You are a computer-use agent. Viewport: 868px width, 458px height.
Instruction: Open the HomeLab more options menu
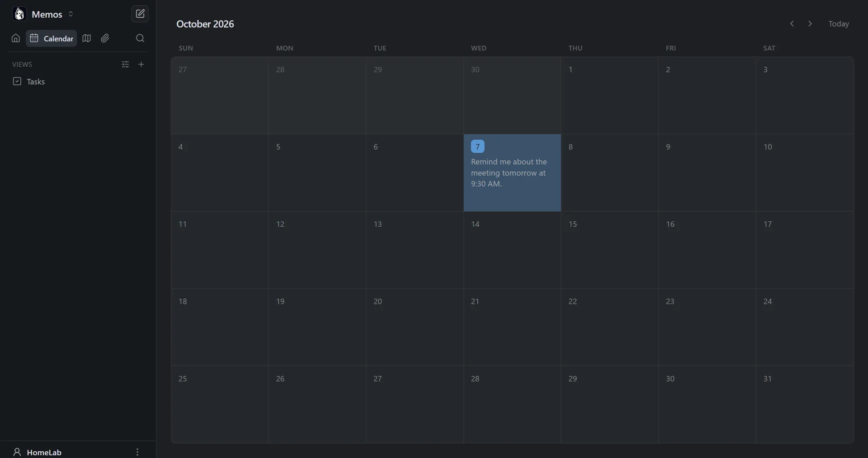pos(137,452)
